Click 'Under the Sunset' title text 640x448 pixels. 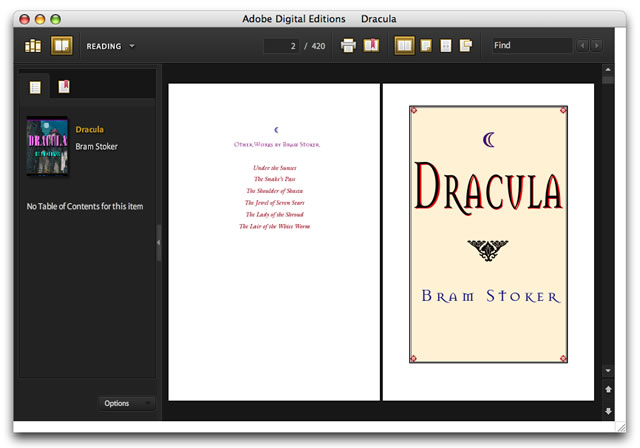275,168
